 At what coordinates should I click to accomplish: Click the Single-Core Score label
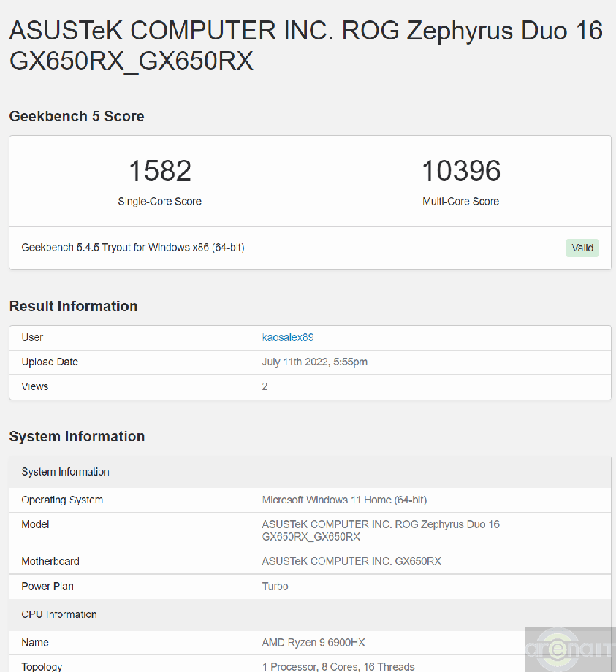(x=159, y=202)
